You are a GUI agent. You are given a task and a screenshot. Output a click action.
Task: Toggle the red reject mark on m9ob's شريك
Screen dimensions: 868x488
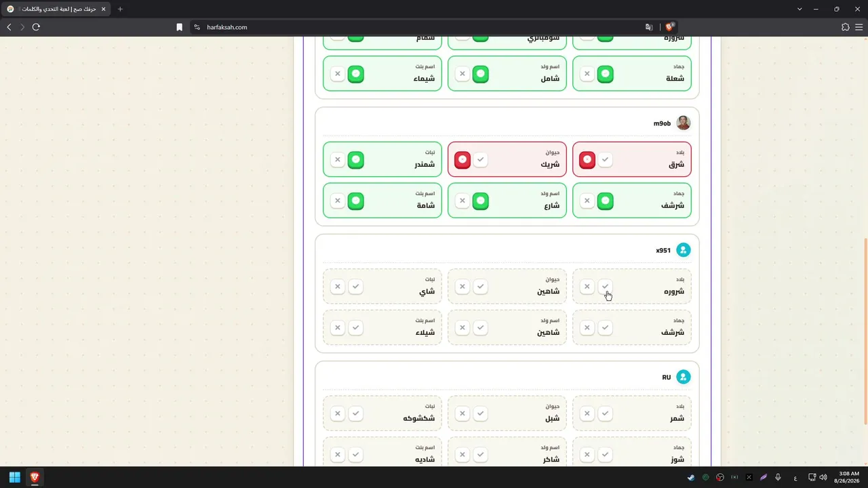(x=462, y=160)
